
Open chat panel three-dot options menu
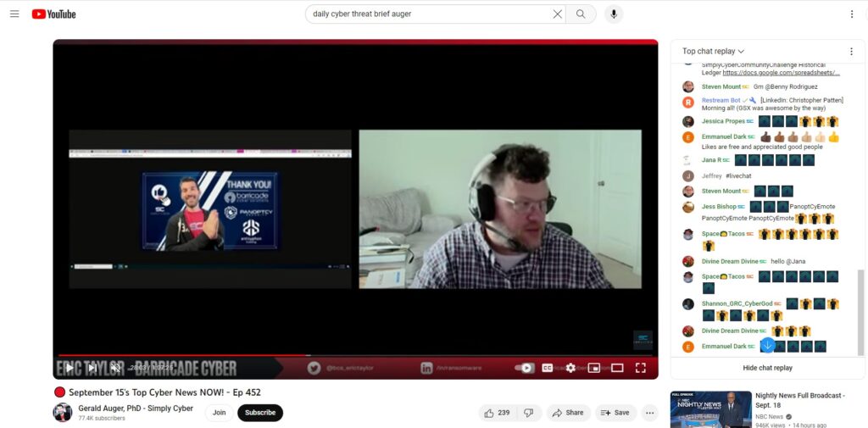click(x=851, y=52)
